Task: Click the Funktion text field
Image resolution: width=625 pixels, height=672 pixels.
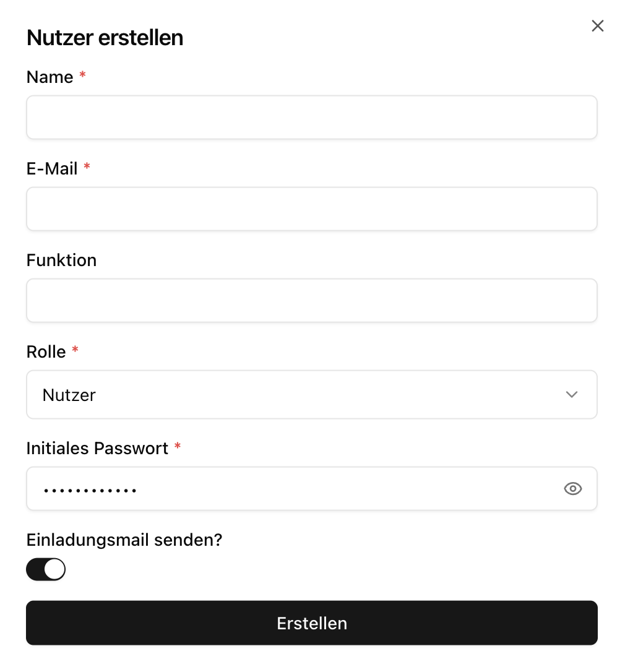Action: [312, 300]
